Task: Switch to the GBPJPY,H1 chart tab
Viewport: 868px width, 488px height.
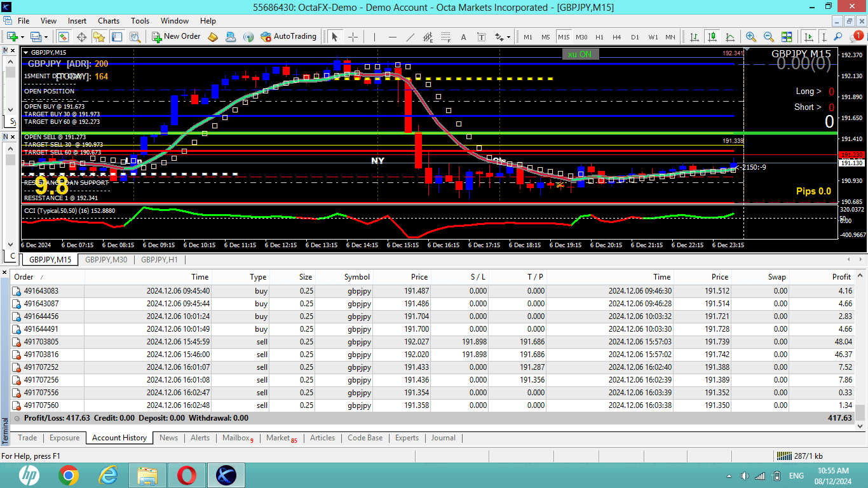Action: 159,260
